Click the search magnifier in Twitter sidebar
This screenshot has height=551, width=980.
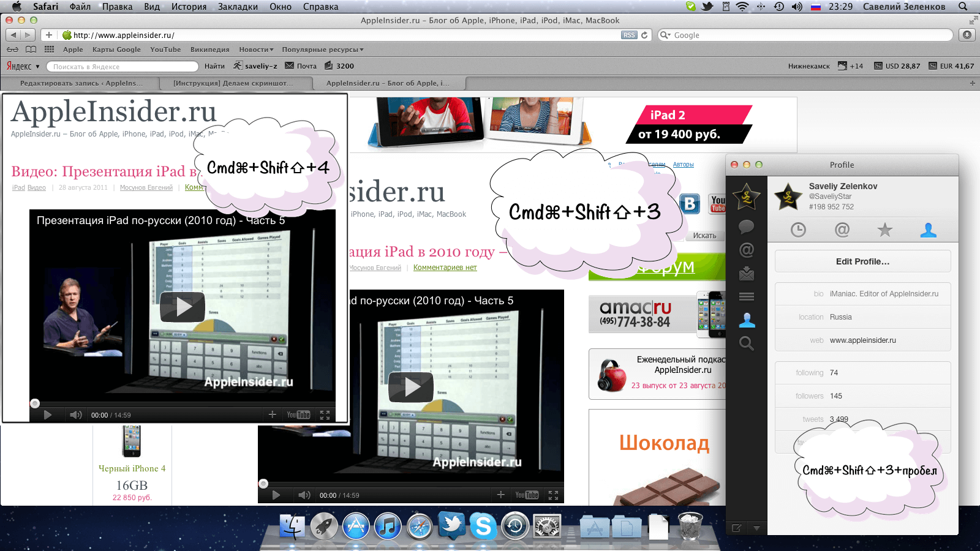(746, 343)
